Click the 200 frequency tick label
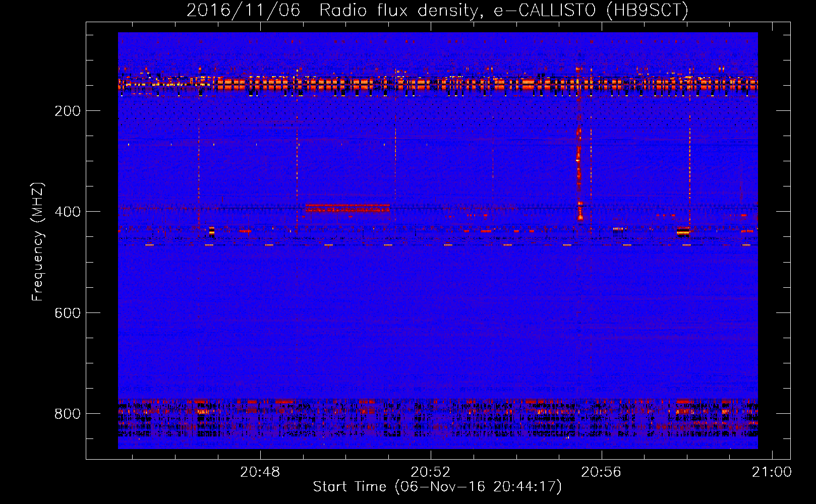Image resolution: width=816 pixels, height=504 pixels. tap(68, 111)
